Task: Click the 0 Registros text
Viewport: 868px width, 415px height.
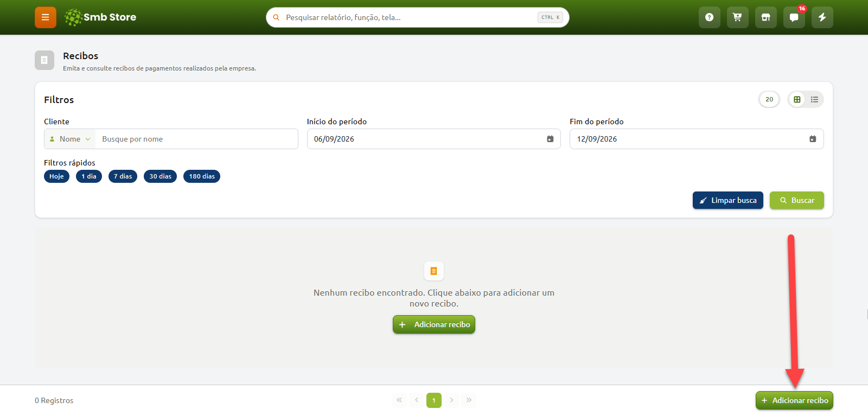Action: 54,400
